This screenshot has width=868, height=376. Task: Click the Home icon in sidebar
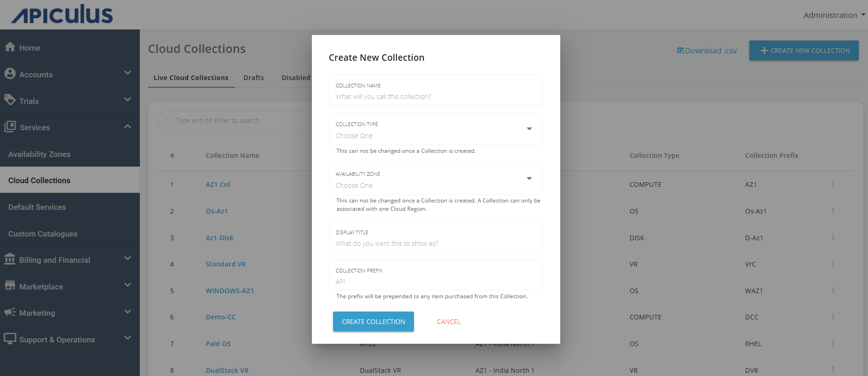(10, 47)
